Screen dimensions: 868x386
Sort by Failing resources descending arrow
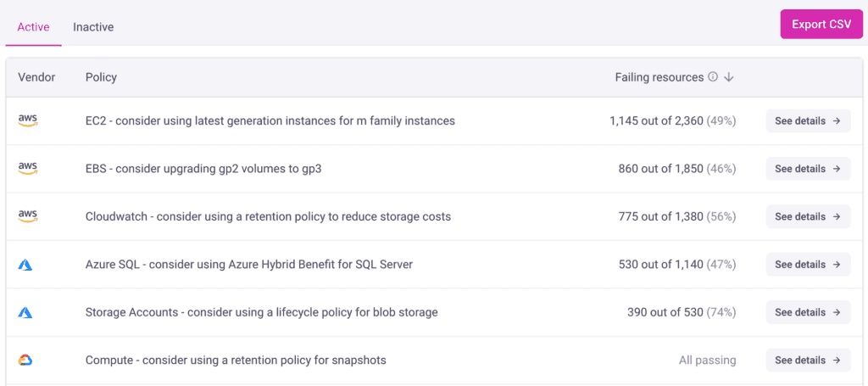[729, 77]
